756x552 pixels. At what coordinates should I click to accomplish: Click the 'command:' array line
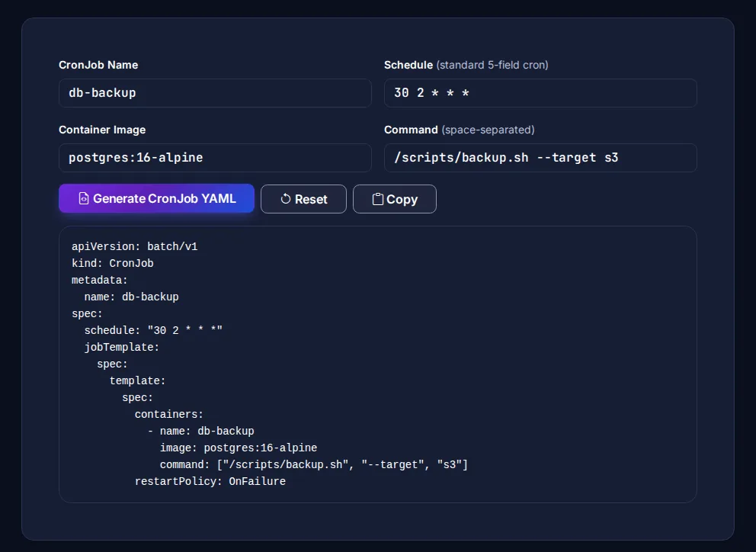click(314, 464)
